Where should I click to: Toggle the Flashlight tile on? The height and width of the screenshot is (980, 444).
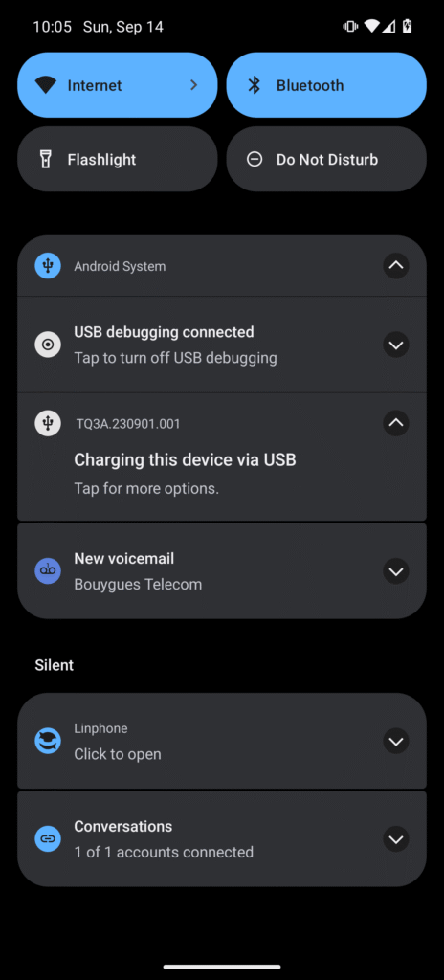pos(118,160)
